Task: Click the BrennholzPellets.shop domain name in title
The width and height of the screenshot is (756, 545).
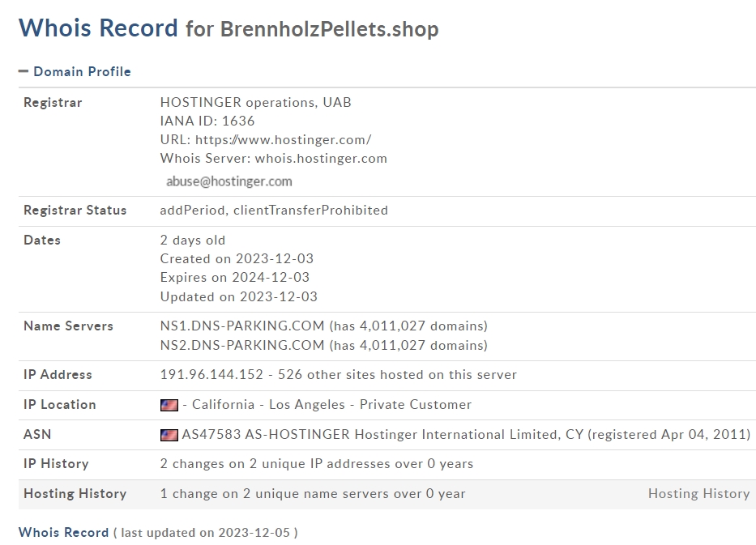Action: point(329,29)
